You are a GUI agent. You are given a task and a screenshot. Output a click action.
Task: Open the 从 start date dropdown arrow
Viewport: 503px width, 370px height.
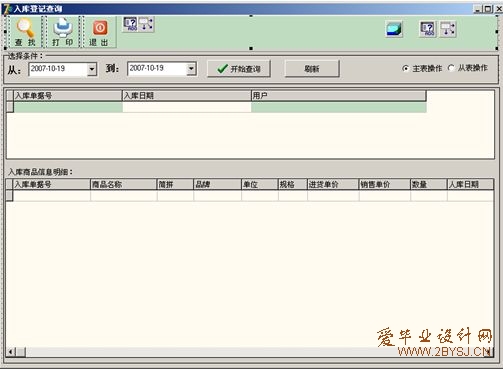pos(92,70)
